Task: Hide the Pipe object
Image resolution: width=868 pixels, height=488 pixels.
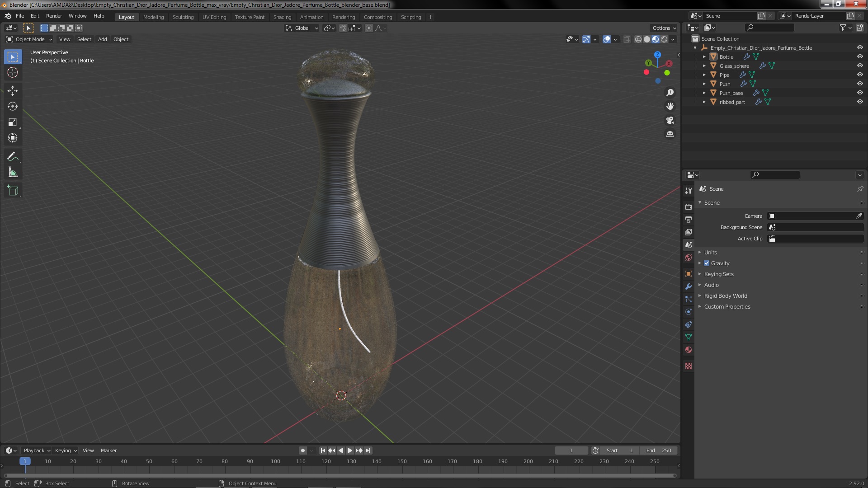Action: (859, 75)
